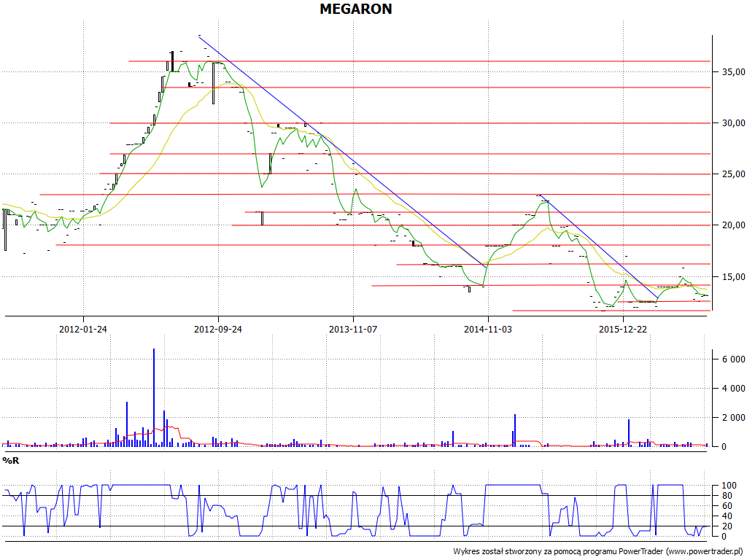
Task: Click the 35,00 price axis label
Action: [x=732, y=72]
